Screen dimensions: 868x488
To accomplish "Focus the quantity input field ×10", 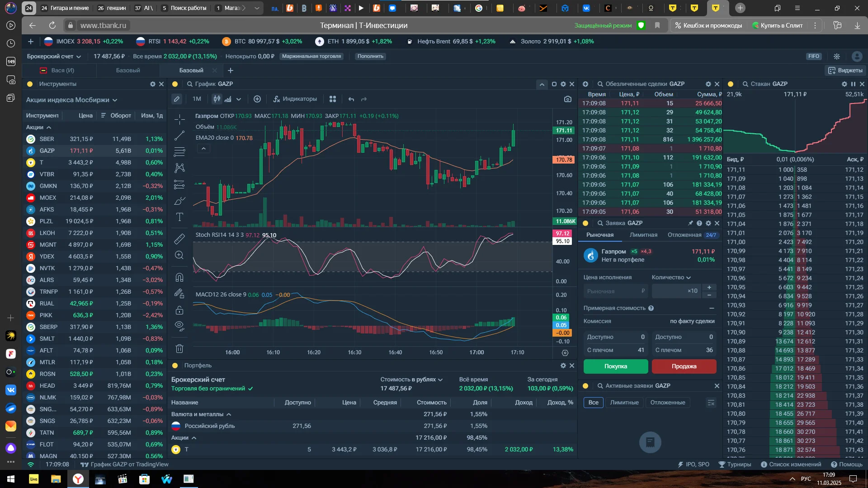I will pyautogui.click(x=676, y=291).
